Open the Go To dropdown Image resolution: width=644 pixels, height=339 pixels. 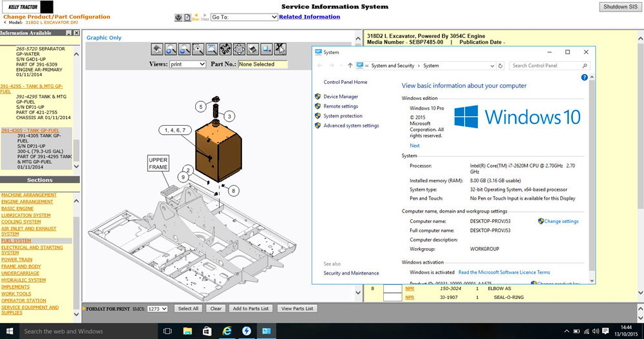[x=244, y=17]
